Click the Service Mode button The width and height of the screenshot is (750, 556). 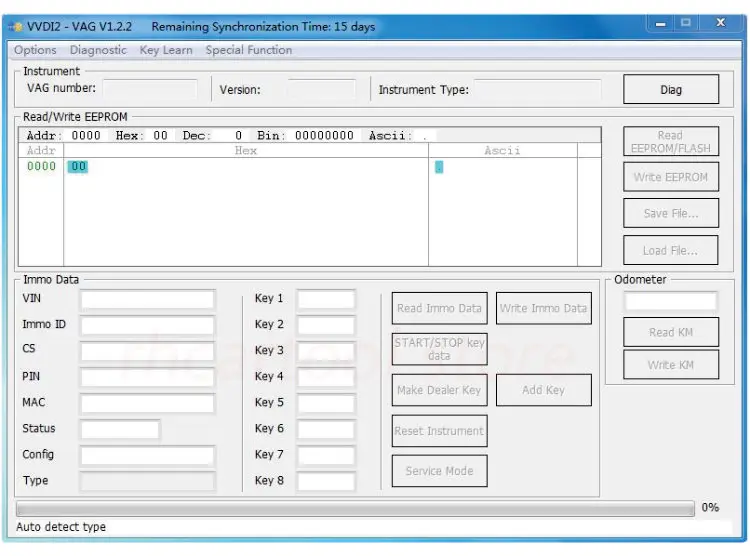(x=440, y=471)
